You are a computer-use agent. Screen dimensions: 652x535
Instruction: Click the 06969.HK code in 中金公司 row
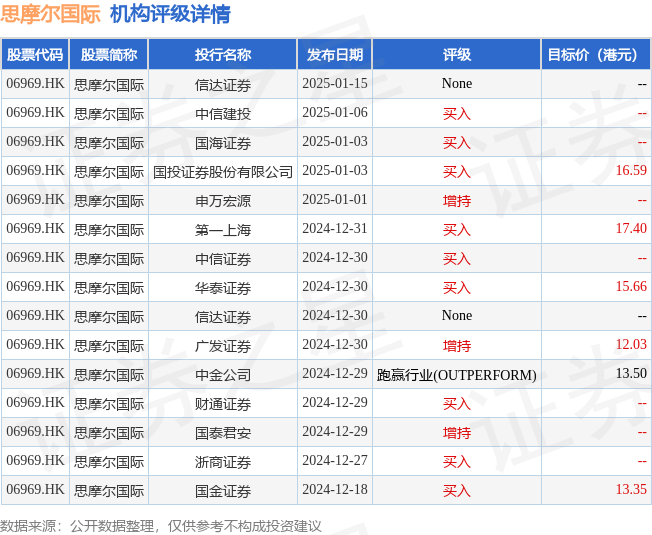35,373
